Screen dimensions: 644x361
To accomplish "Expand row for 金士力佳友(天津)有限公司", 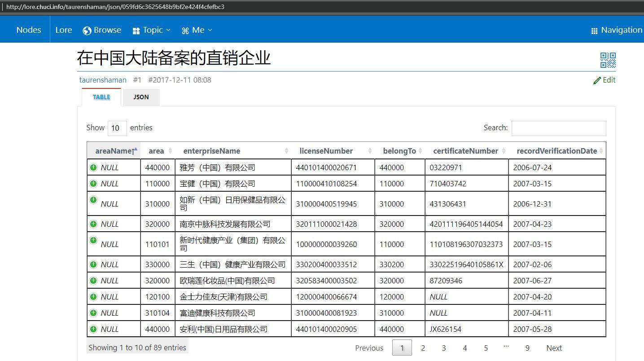I will pos(93,296).
